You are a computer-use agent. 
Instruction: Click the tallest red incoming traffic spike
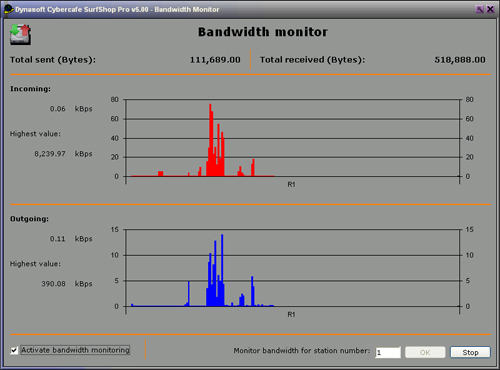click(210, 140)
